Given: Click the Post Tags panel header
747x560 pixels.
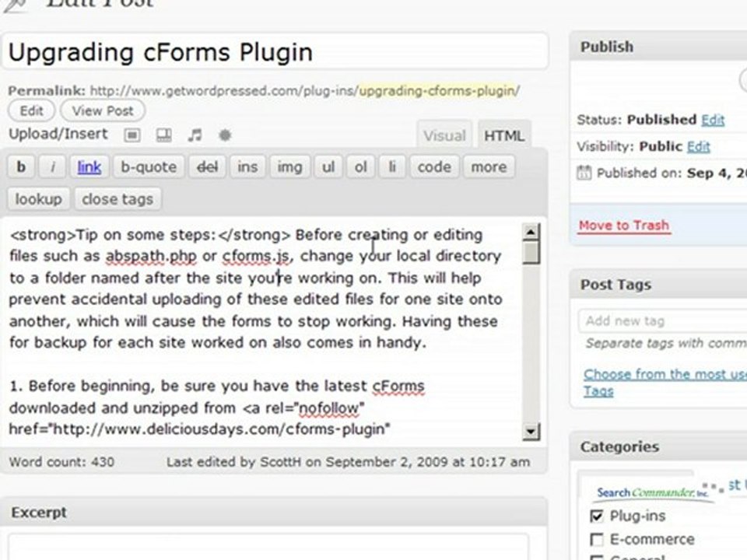Looking at the screenshot, I should 659,285.
